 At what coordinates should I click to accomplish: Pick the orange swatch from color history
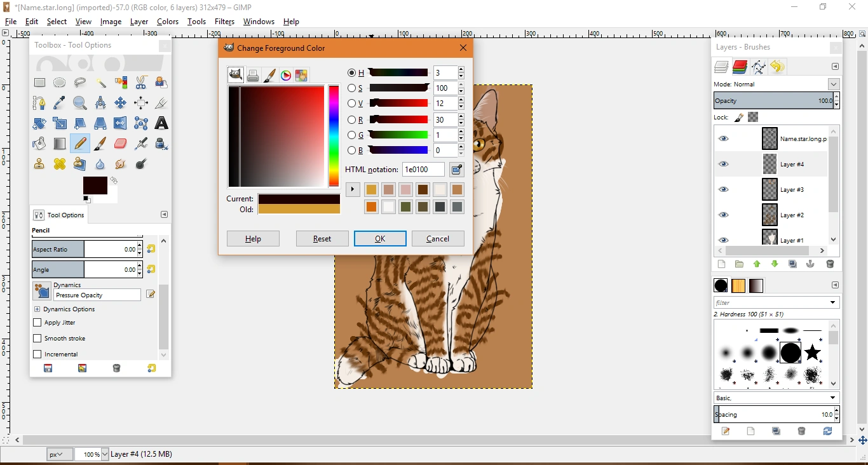pyautogui.click(x=371, y=206)
